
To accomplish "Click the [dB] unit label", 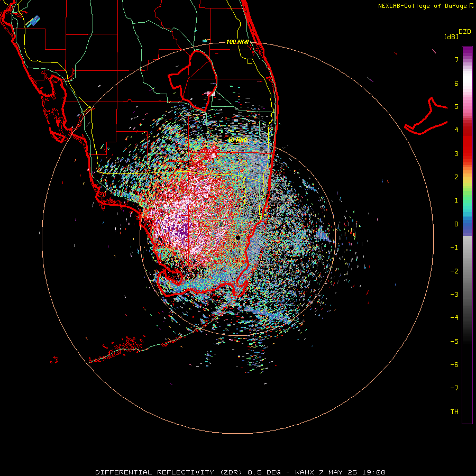I will pyautogui.click(x=452, y=36).
